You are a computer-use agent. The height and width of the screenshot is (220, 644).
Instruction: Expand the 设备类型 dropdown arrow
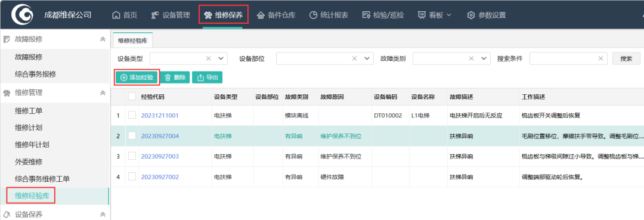(221, 58)
